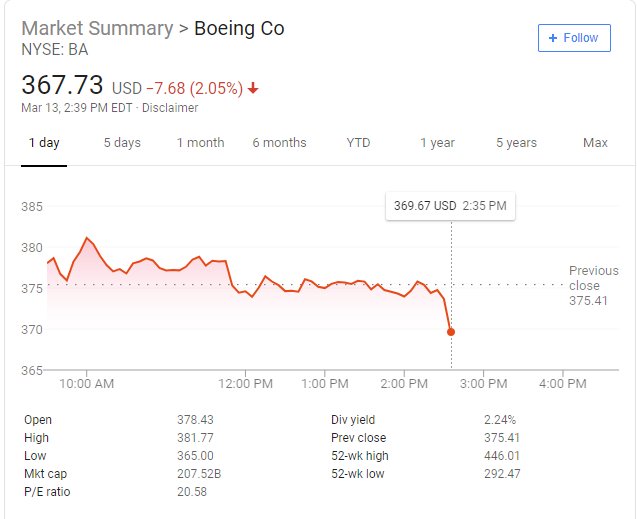Screen dimensions: 637x519
Task: Switch to the 1 year tab
Action: coord(437,143)
